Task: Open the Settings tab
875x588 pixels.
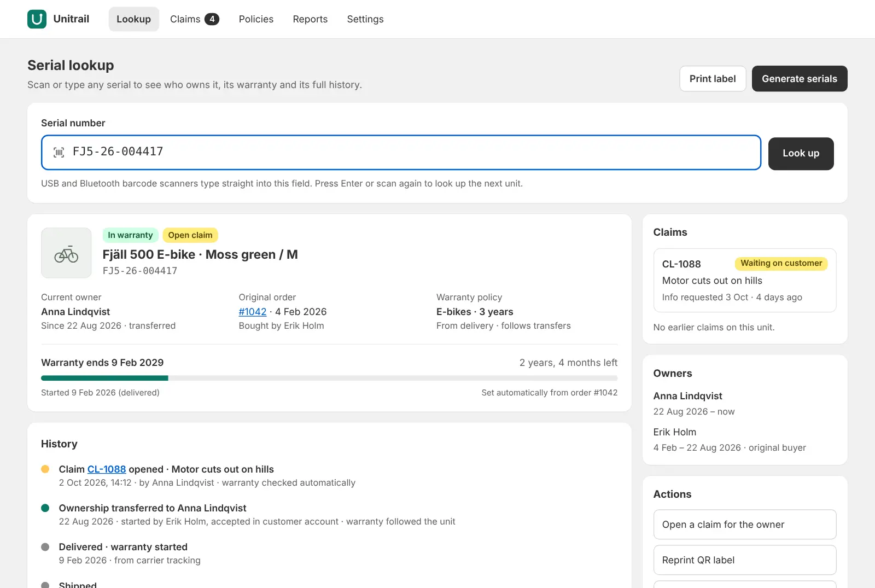Action: click(x=365, y=19)
